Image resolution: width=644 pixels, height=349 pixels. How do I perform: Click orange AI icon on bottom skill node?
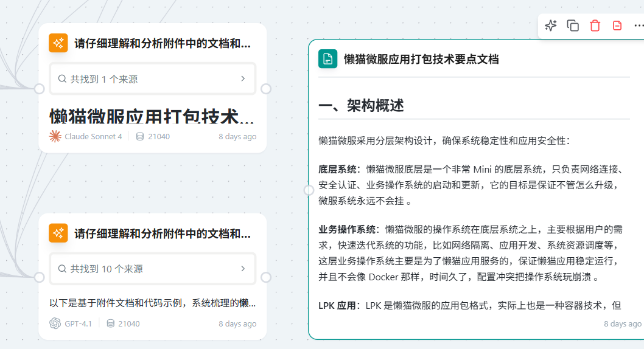[x=58, y=233]
